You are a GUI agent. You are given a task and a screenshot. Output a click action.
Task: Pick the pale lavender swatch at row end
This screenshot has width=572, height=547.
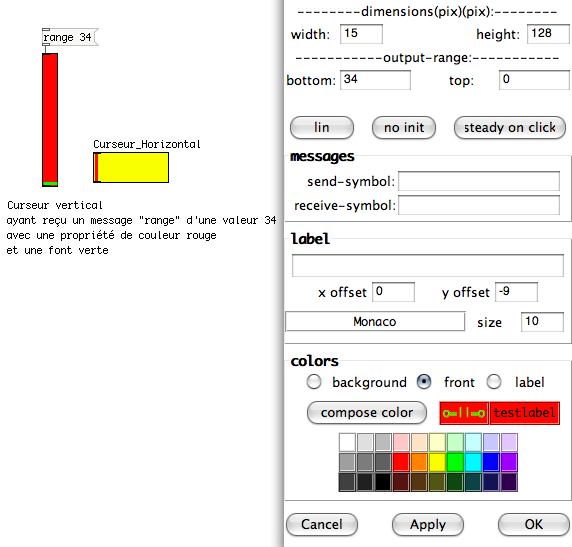pyautogui.click(x=509, y=443)
